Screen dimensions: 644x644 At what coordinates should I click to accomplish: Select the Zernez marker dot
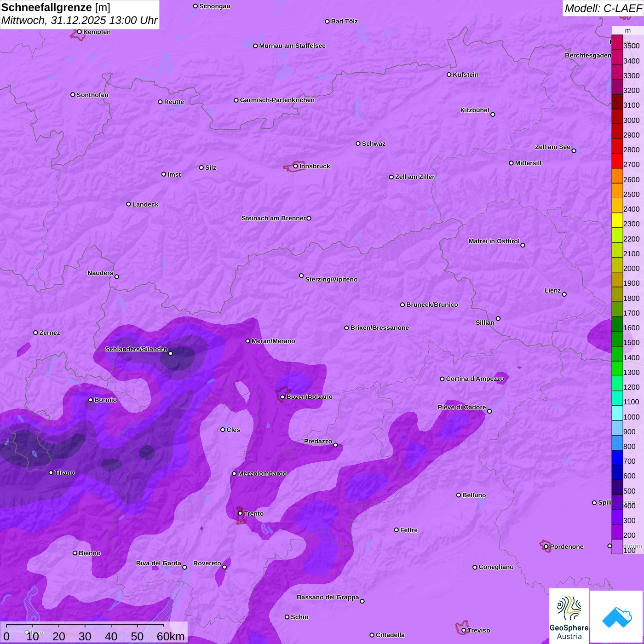pos(35,333)
